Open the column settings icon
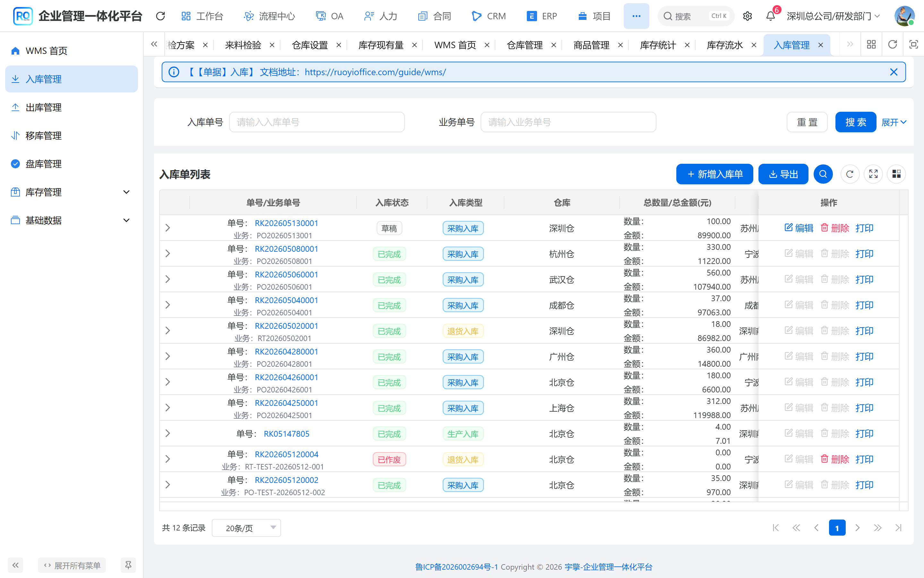 (896, 174)
